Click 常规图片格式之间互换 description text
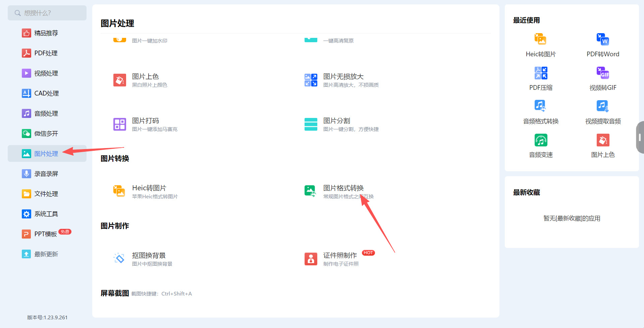This screenshot has width=644, height=328. click(348, 197)
